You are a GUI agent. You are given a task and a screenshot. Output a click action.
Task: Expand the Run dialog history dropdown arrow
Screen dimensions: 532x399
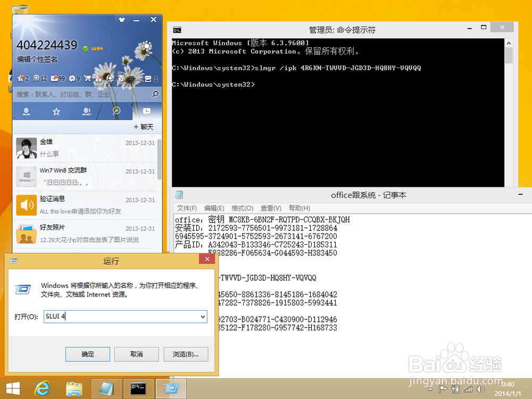203,317
